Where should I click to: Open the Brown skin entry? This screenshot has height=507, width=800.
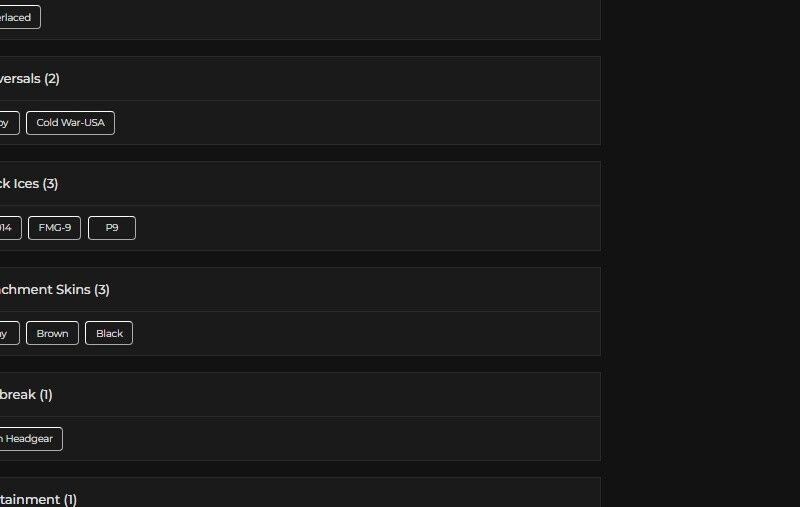pos(52,333)
